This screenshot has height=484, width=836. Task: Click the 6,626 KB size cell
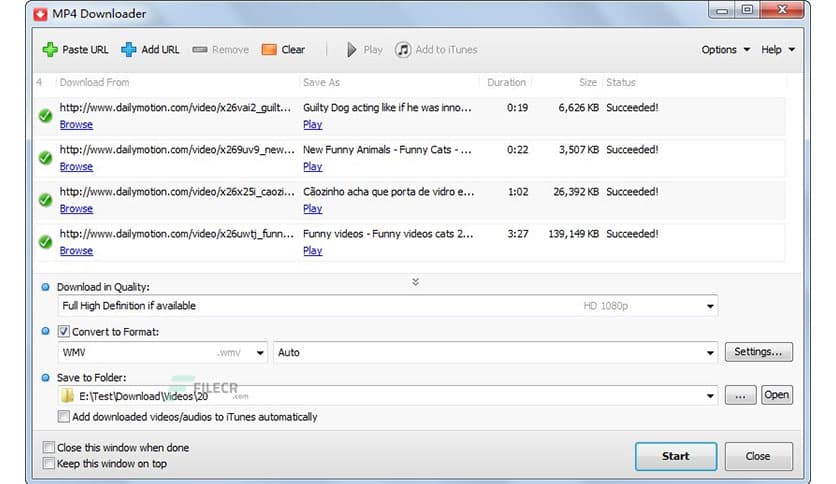[x=578, y=108]
